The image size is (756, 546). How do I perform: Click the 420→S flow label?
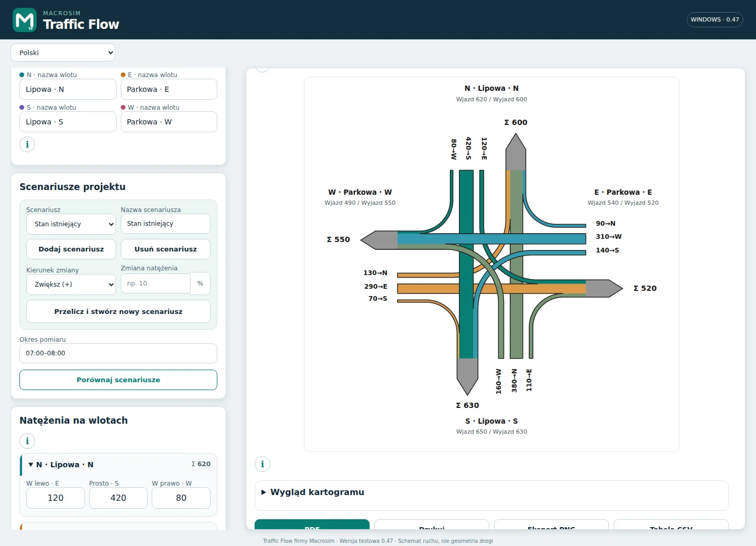(469, 148)
